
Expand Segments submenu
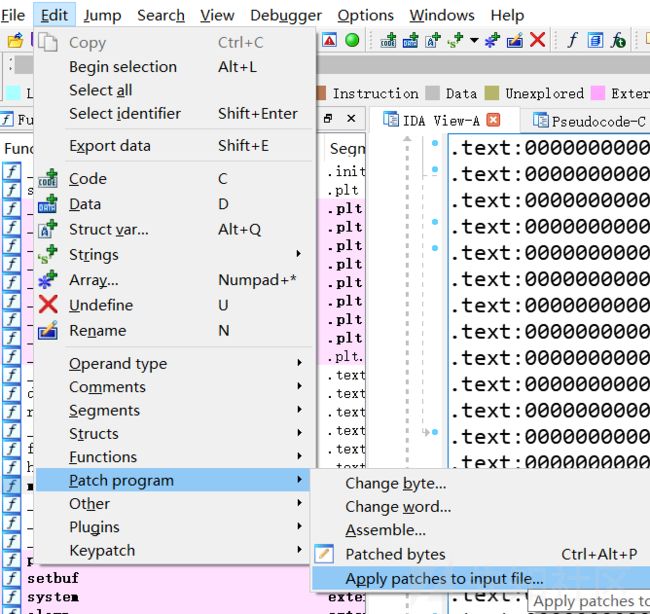pyautogui.click(x=173, y=410)
